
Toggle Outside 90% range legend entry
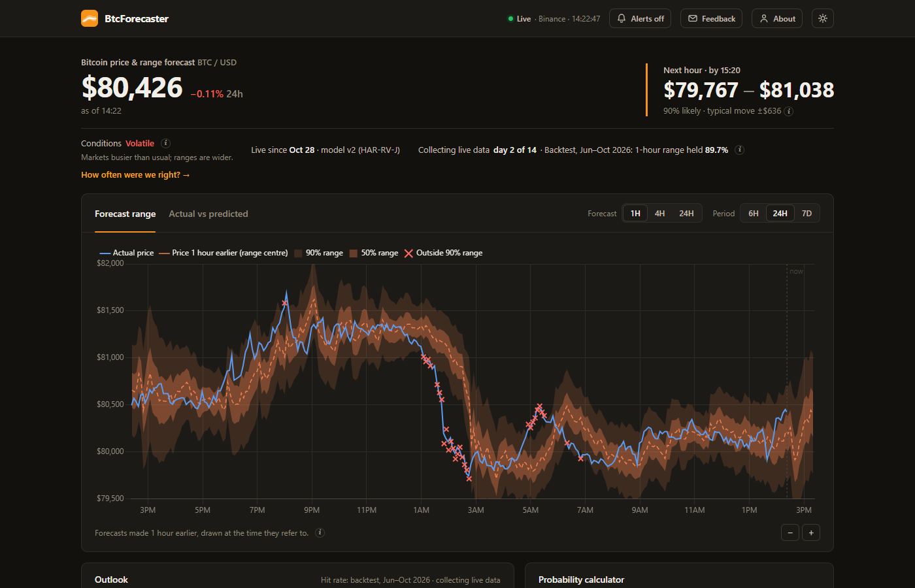pyautogui.click(x=443, y=253)
